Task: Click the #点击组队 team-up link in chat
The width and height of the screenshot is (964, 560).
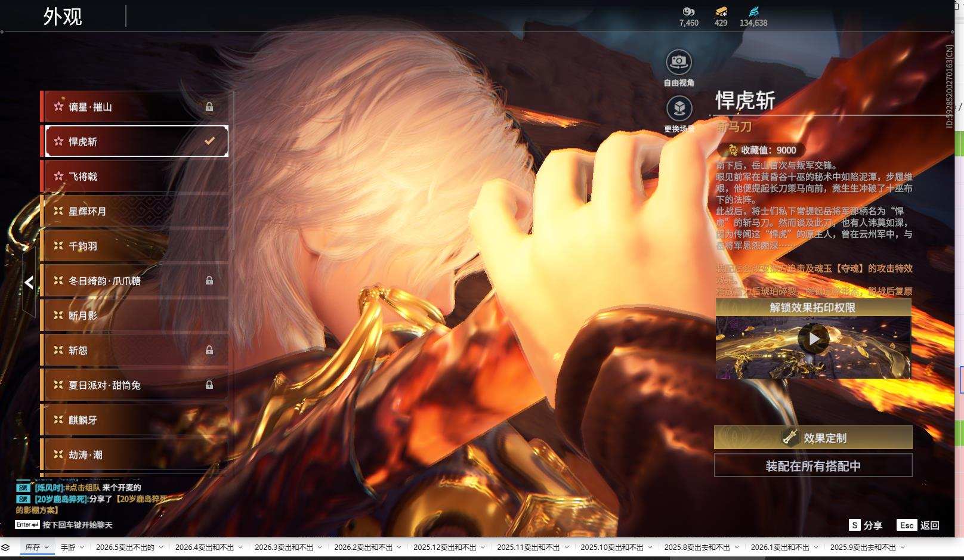Action: 82,487
